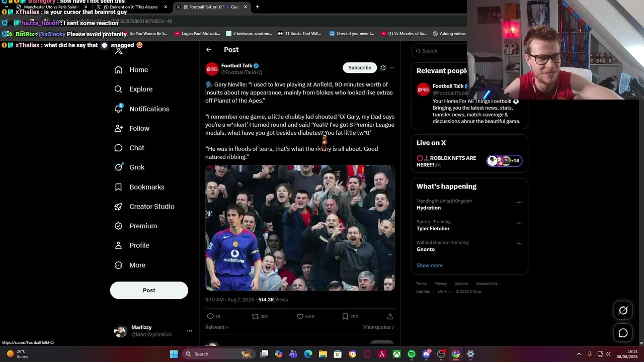
Task: Open the Explore page
Action: (x=133, y=89)
